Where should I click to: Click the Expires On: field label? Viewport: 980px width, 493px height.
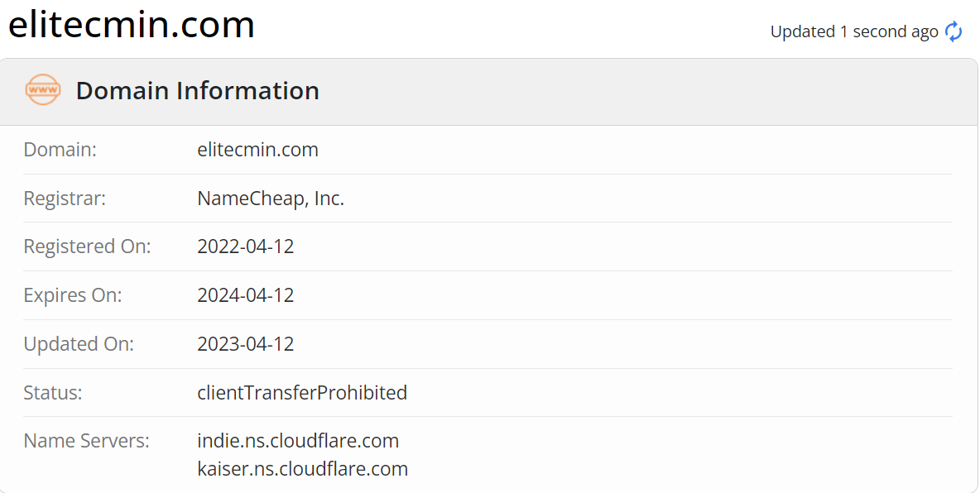coord(73,295)
